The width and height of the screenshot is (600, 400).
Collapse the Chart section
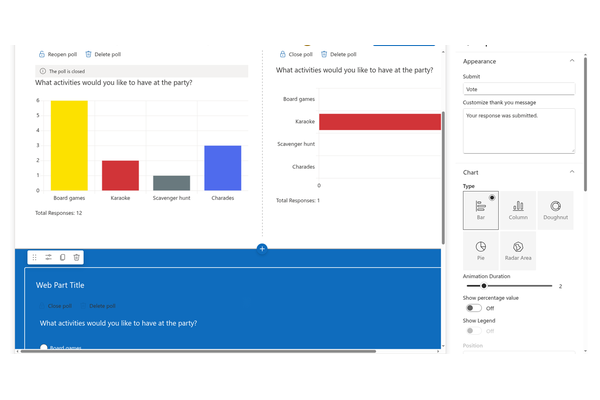pyautogui.click(x=572, y=171)
